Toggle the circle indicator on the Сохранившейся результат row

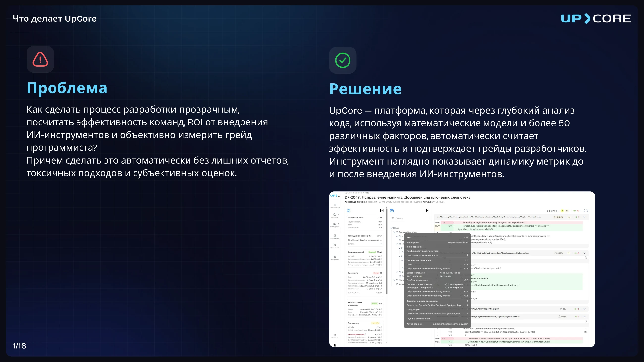pos(381,259)
